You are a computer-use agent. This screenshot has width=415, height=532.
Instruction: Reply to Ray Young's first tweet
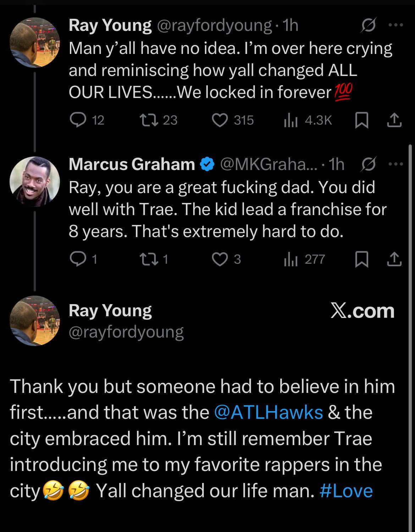77,120
